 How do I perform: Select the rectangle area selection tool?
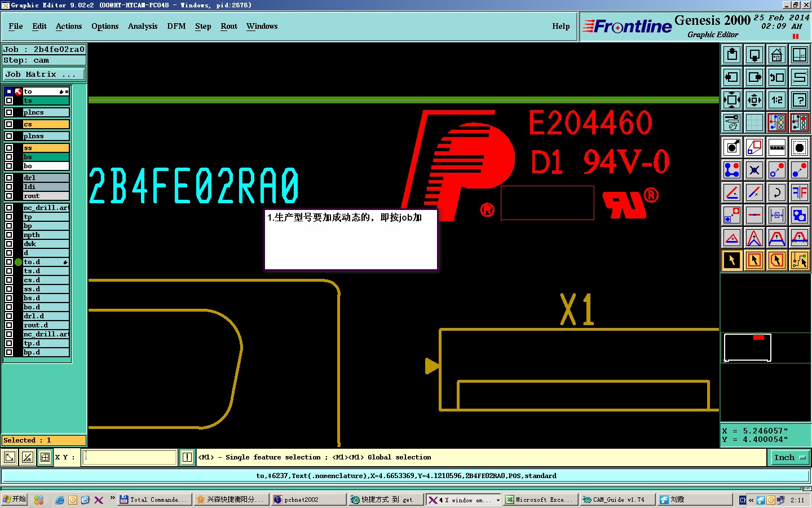[x=754, y=260]
